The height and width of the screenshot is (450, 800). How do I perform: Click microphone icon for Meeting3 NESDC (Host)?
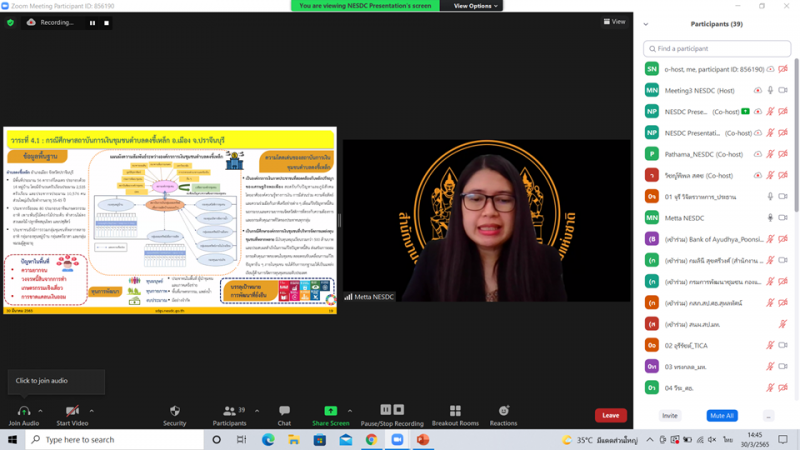click(770, 90)
